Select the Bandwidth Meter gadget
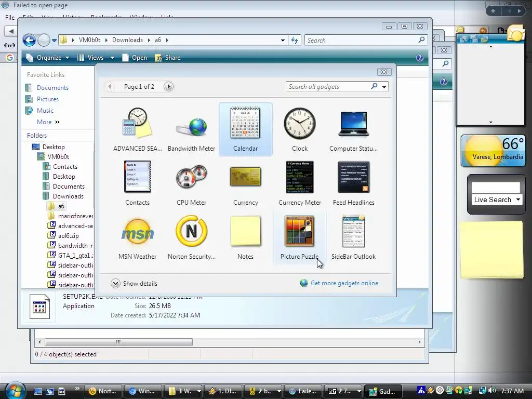 [191, 129]
